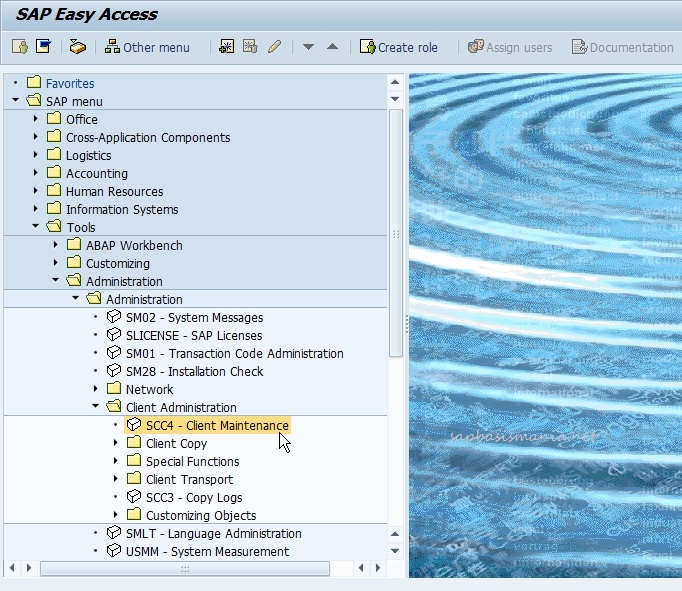Click the SM02 transaction cube icon
682x591 pixels.
click(114, 316)
